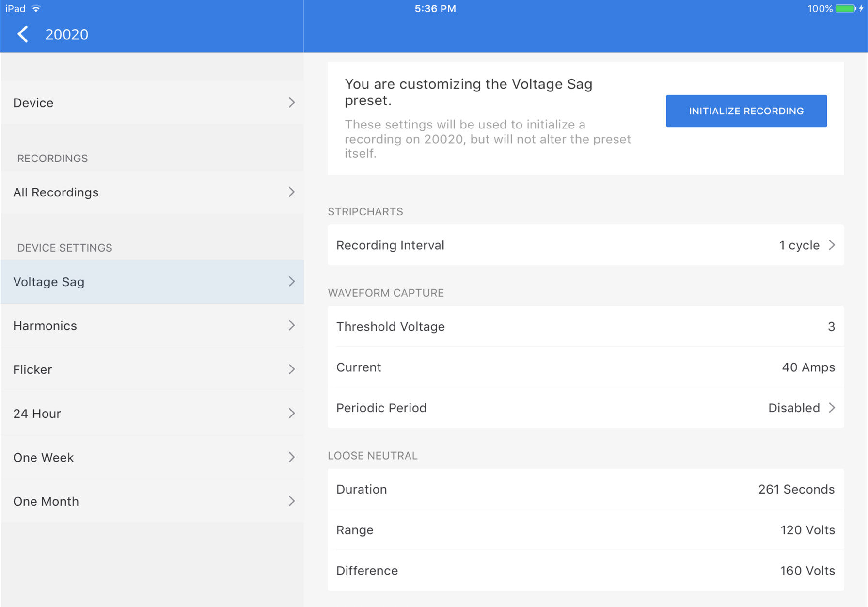Open the Voltage Sag preset settings
Viewport: 868px width, 607px height.
coord(152,282)
